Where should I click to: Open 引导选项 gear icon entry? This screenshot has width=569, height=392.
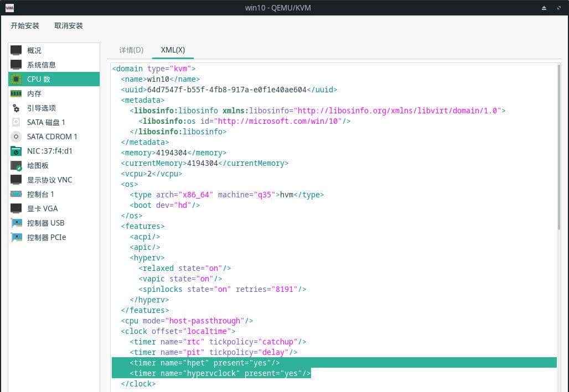[16, 108]
